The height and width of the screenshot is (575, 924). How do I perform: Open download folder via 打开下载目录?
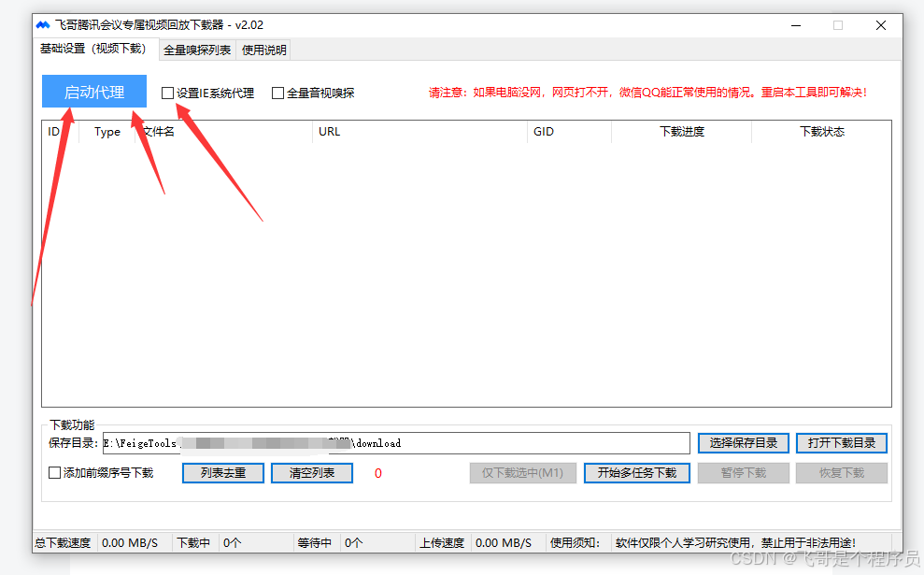(x=842, y=443)
